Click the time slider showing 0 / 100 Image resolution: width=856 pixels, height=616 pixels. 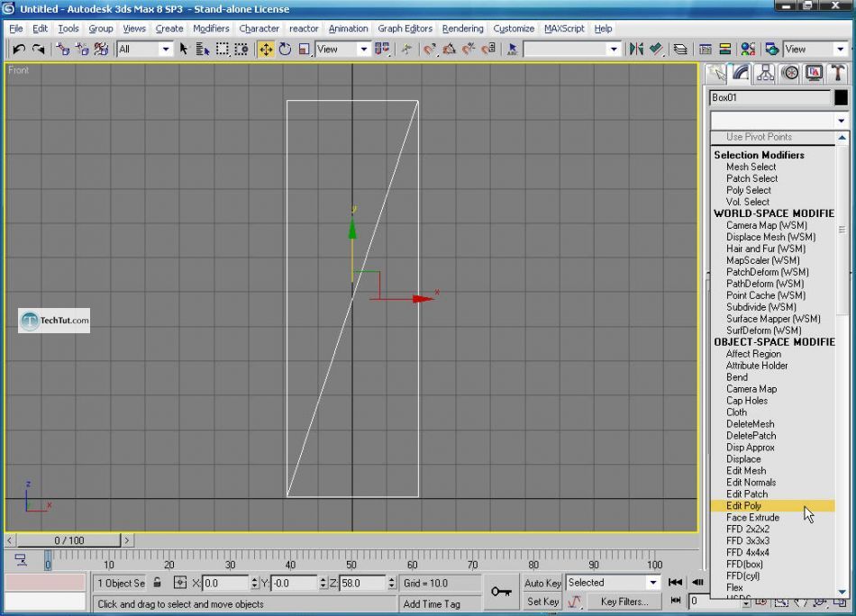pyautogui.click(x=69, y=540)
